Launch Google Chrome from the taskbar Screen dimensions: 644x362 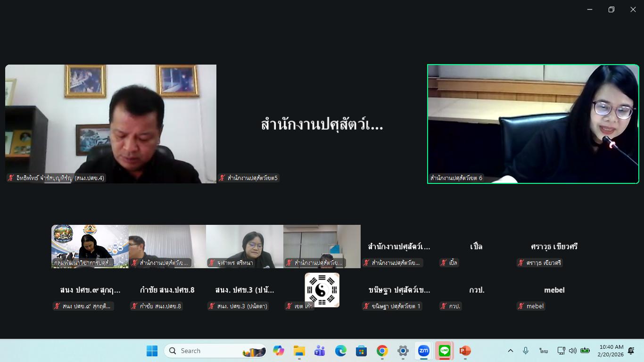click(382, 351)
